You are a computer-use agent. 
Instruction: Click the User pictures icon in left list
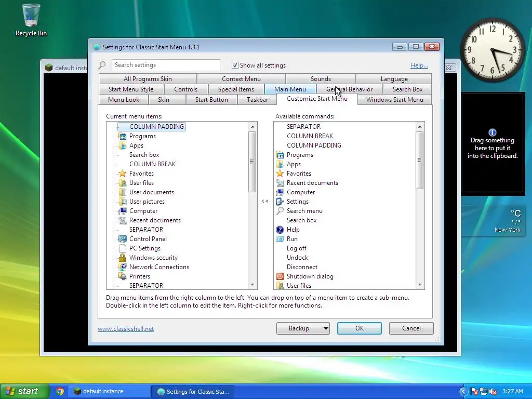(x=123, y=202)
